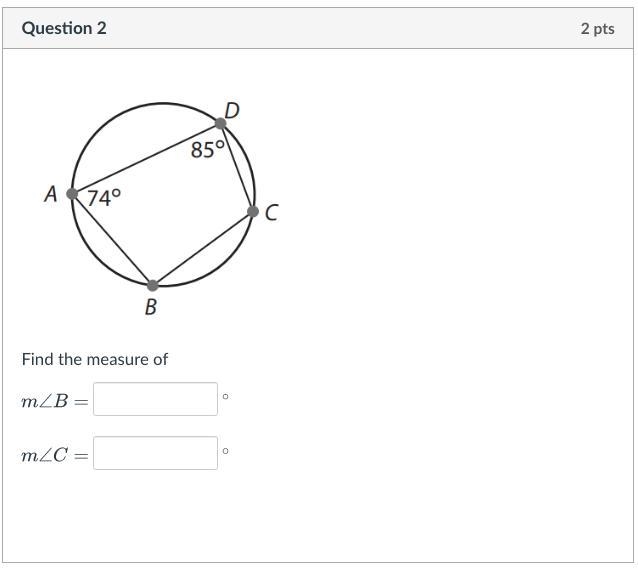Click the 85° angle label near D
Image resolution: width=638 pixels, height=574 pixels.
click(208, 149)
